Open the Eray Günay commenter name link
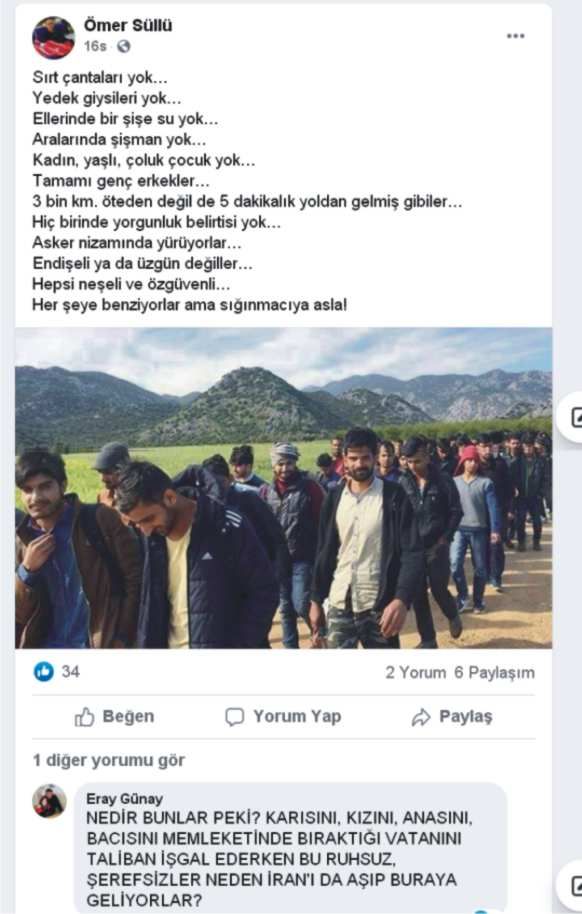Screen dimensions: 582x914 click(124, 798)
